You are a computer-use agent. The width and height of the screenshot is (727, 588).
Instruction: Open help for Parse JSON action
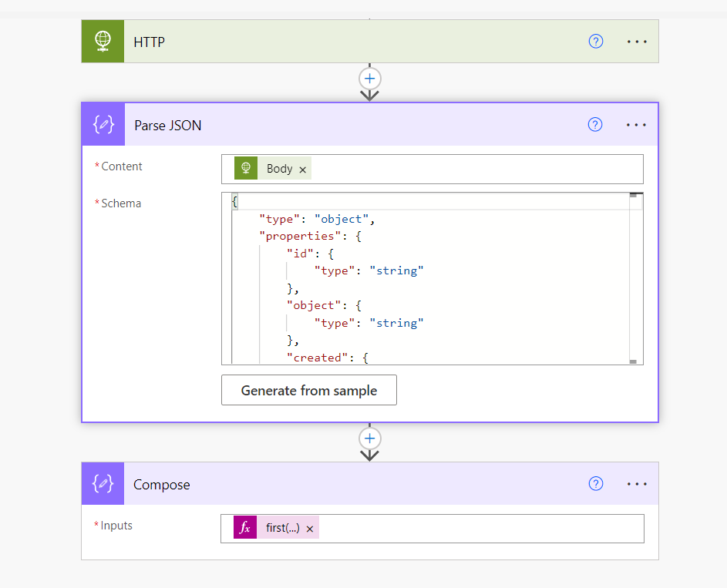pyautogui.click(x=594, y=125)
